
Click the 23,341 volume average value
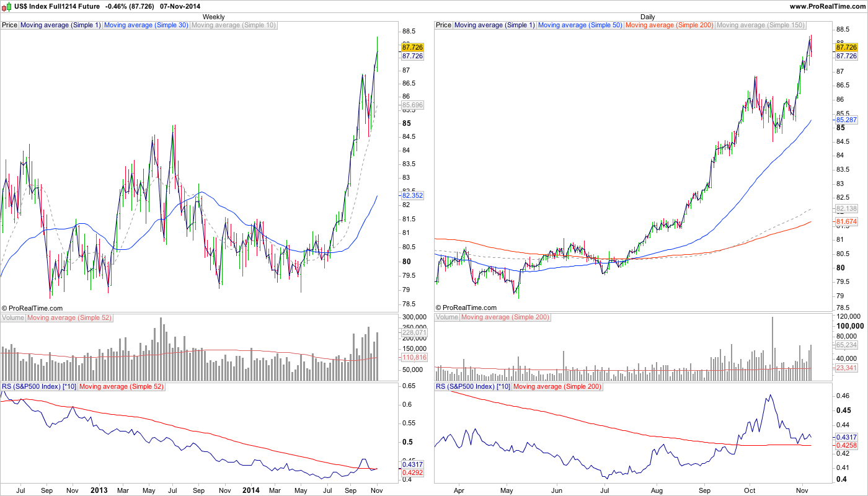[x=846, y=368]
